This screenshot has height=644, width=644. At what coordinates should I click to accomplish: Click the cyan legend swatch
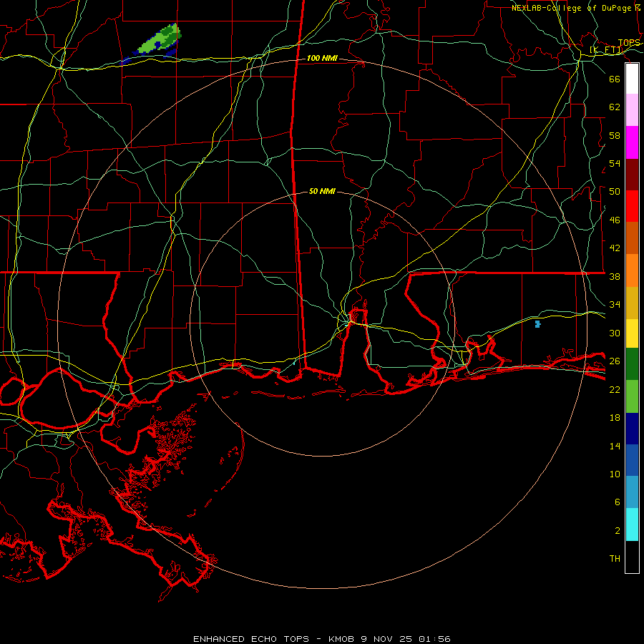tap(632, 525)
